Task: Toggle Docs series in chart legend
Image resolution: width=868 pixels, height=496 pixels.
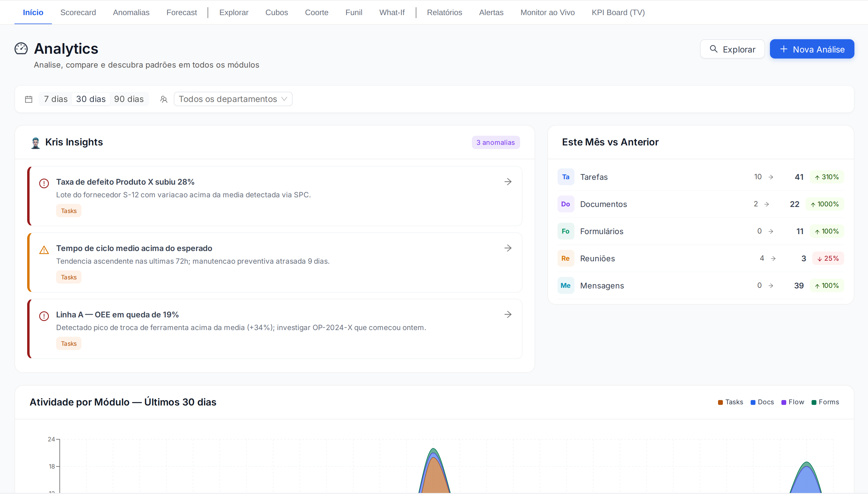Action: [x=762, y=402]
